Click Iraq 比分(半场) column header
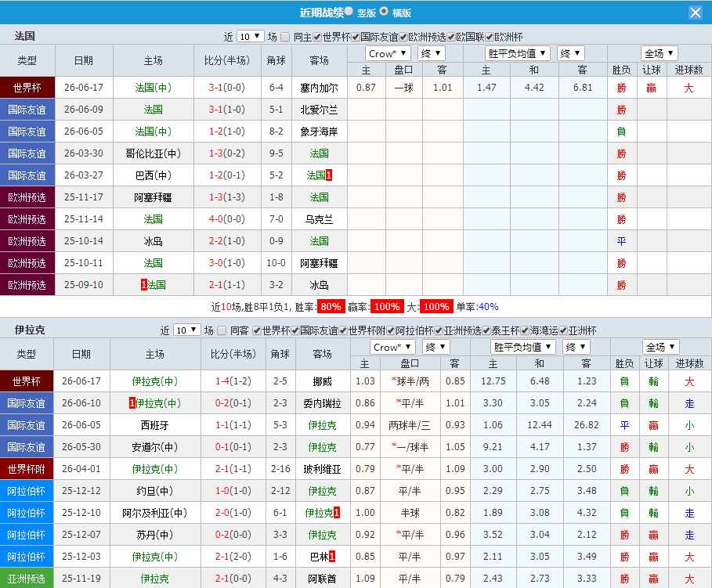712x588 pixels. [233, 354]
